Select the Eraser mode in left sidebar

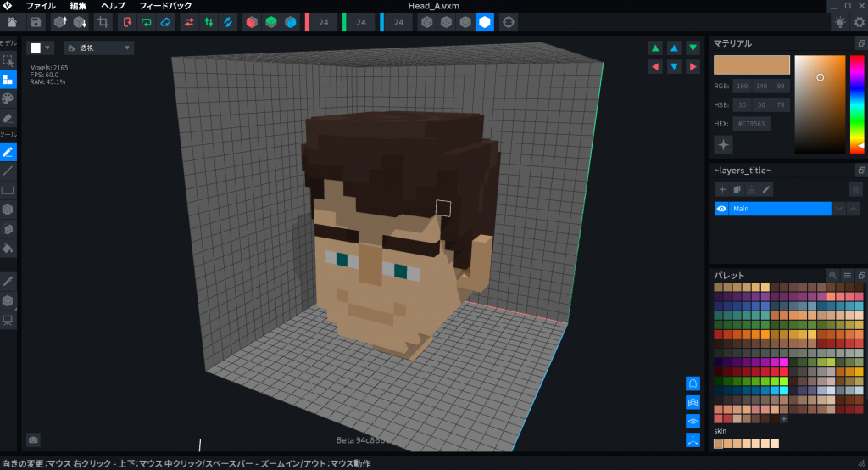pos(8,118)
